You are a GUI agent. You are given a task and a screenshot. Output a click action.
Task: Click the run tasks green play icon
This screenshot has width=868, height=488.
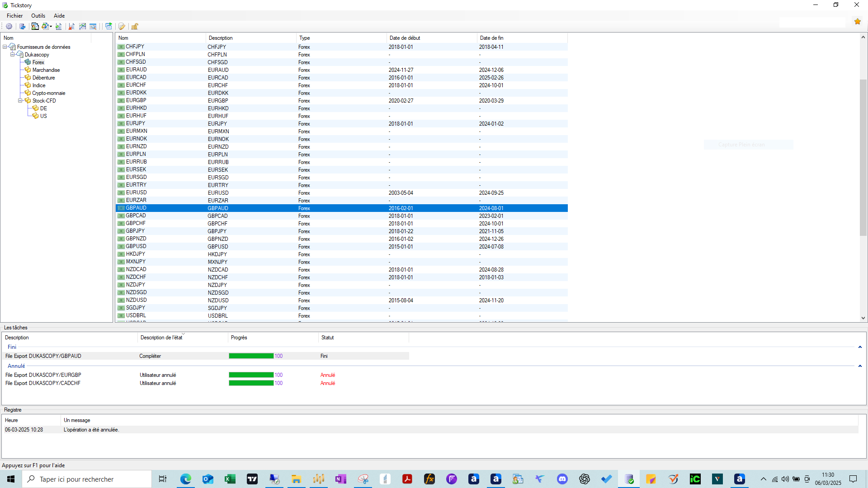pyautogui.click(x=108, y=27)
